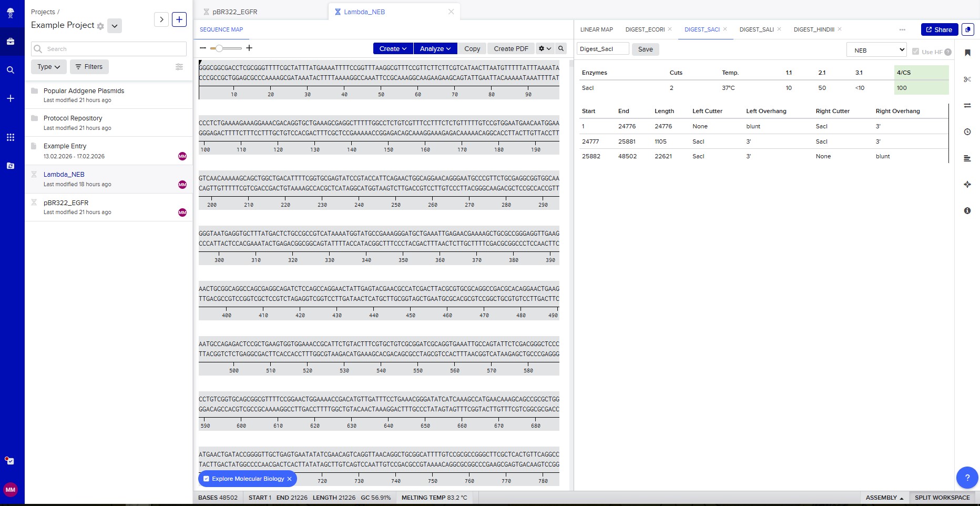The image size is (980, 506).
Task: Open the tasks notification icon at sidebar bottom
Action: (x=10, y=461)
